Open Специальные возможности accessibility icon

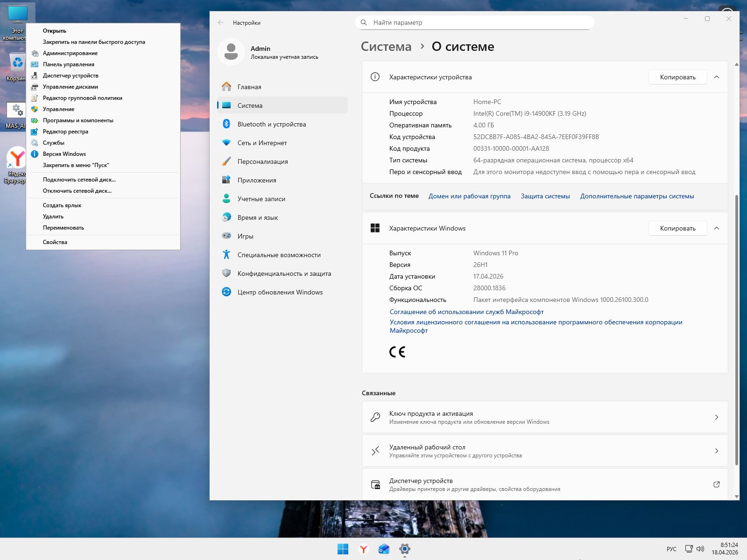point(226,255)
